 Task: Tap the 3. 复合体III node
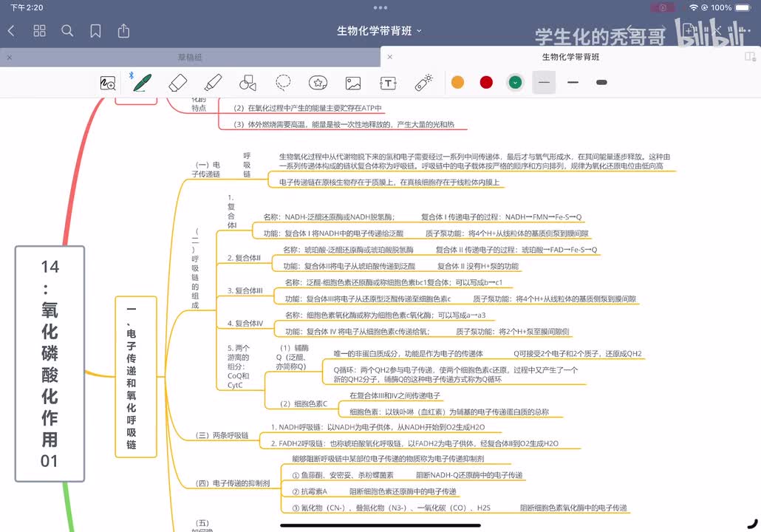pos(245,290)
